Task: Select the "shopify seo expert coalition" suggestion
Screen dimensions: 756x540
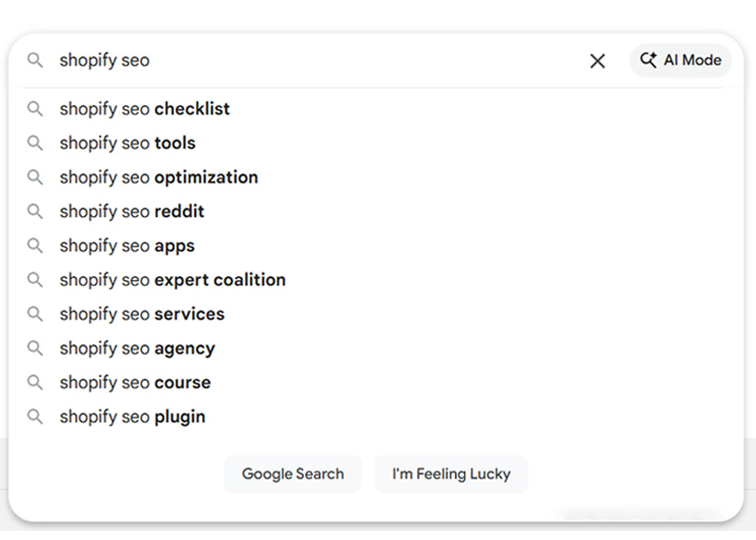Action: coord(171,280)
